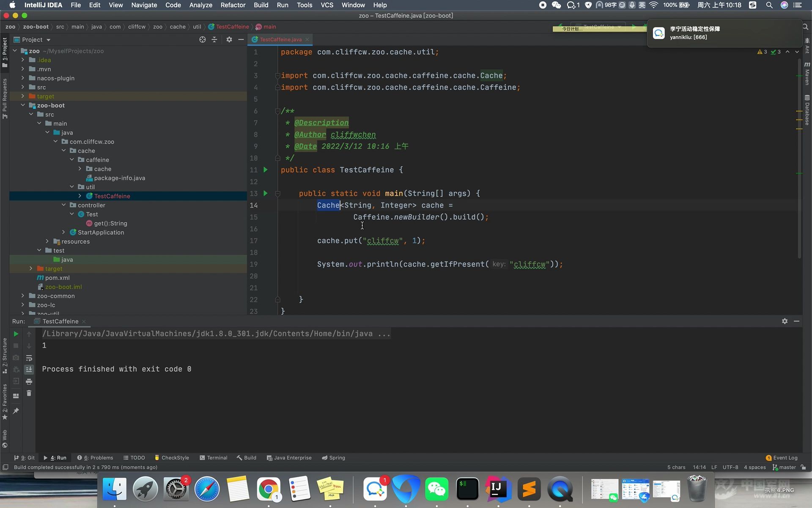
Task: Toggle line 11 class run indicator arrow
Action: click(x=266, y=170)
